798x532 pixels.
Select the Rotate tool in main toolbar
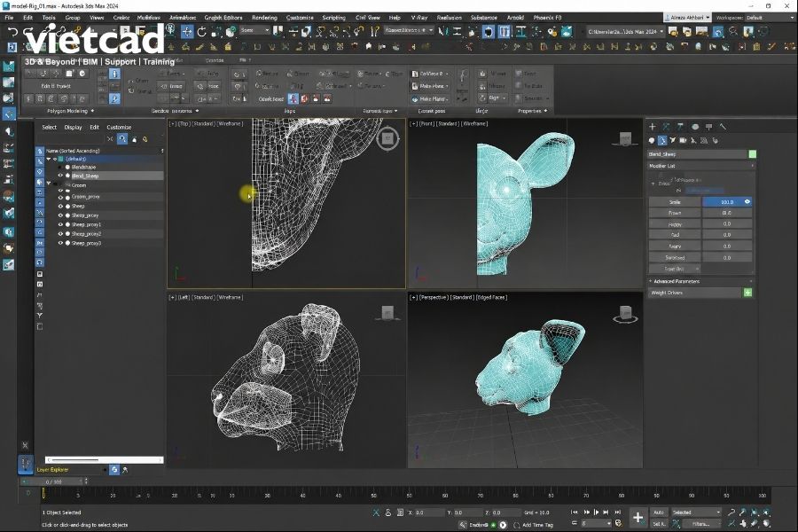tap(201, 32)
